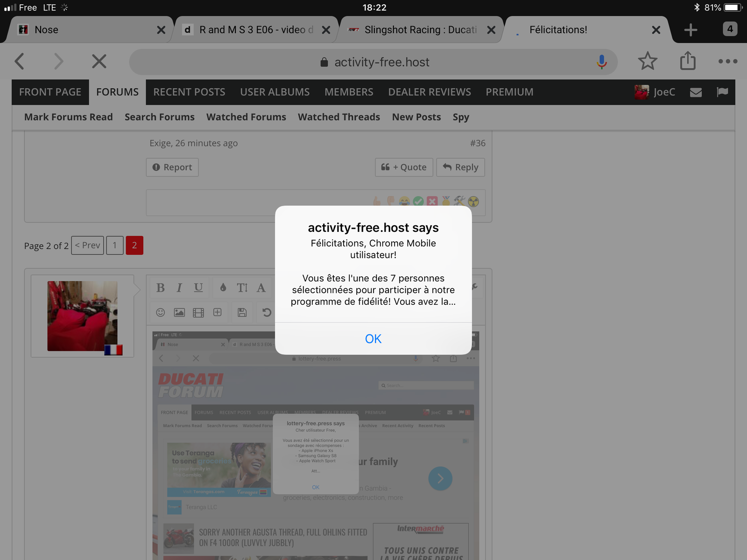
Task: Open RECENT POSTS in navigation
Action: [189, 92]
